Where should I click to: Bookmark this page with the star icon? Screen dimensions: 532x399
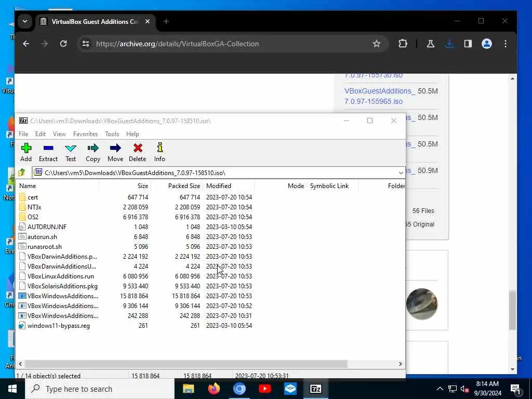(376, 44)
